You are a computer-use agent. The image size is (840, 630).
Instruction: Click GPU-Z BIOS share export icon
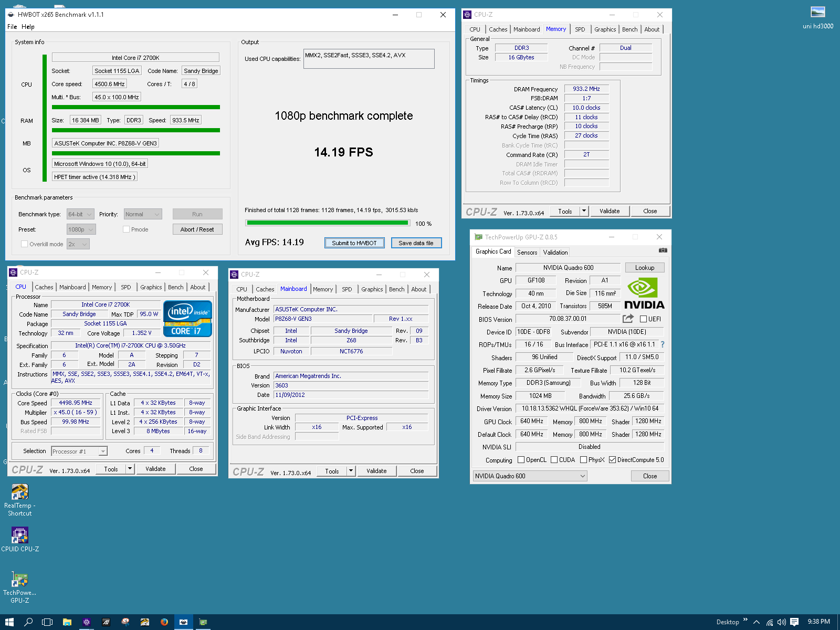(628, 319)
